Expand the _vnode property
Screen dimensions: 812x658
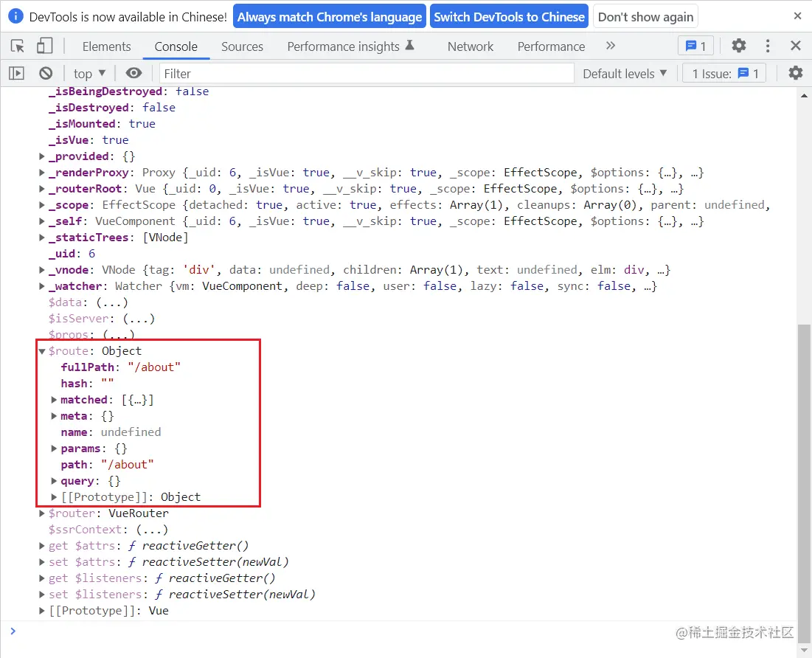pos(42,270)
